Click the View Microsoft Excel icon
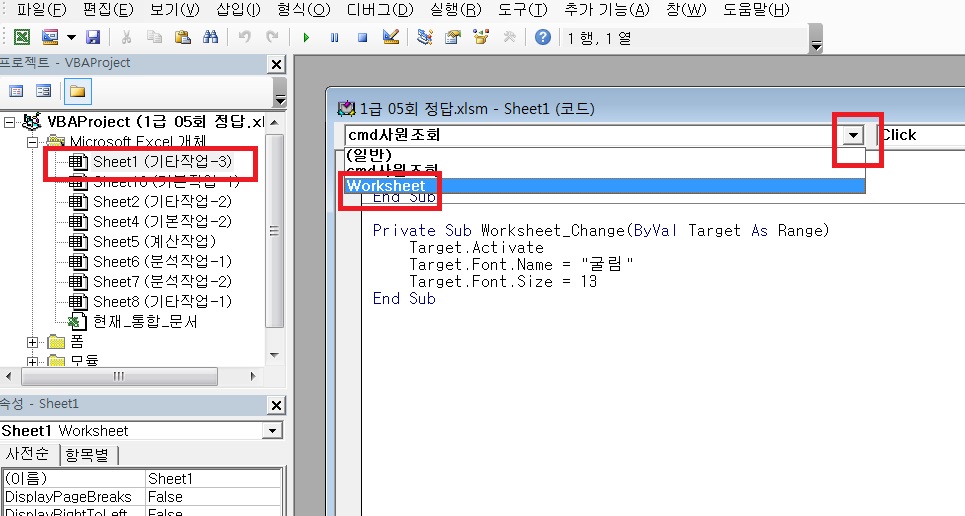Viewport: 965px width, 516px height. 21,37
